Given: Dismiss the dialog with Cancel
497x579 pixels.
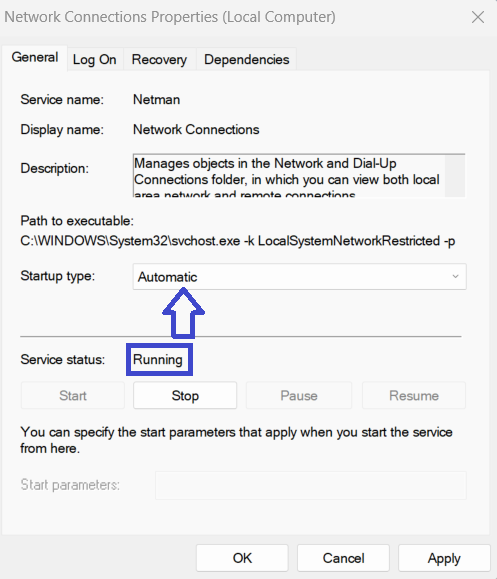Looking at the screenshot, I should click(343, 558).
